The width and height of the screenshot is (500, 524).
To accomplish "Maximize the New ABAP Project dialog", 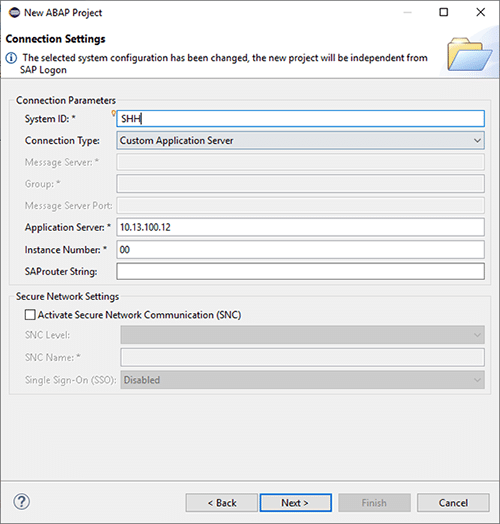I will pyautogui.click(x=444, y=12).
